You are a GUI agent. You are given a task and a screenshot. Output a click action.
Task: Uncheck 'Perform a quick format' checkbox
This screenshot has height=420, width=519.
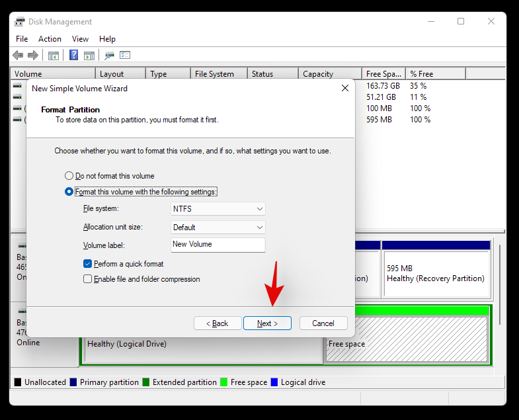88,264
